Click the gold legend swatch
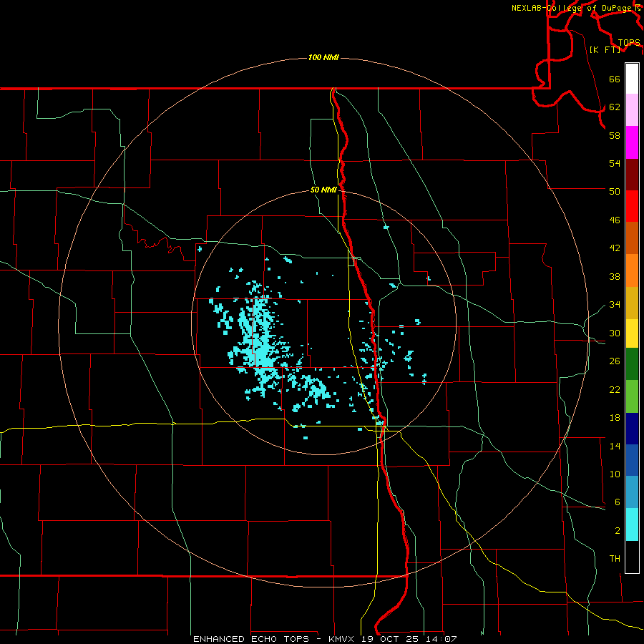 pyautogui.click(x=632, y=303)
